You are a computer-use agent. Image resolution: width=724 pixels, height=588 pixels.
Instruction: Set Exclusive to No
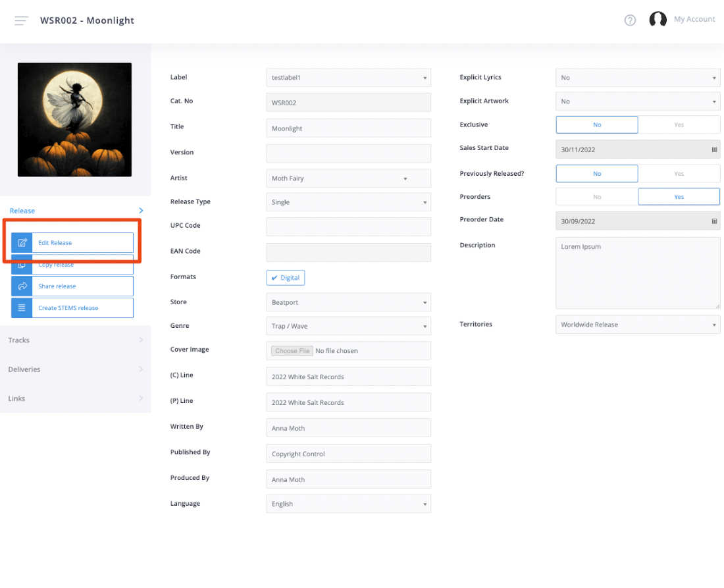click(x=596, y=124)
